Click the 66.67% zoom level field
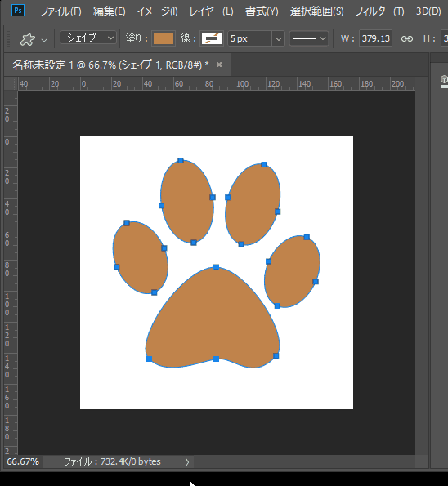 [23, 461]
